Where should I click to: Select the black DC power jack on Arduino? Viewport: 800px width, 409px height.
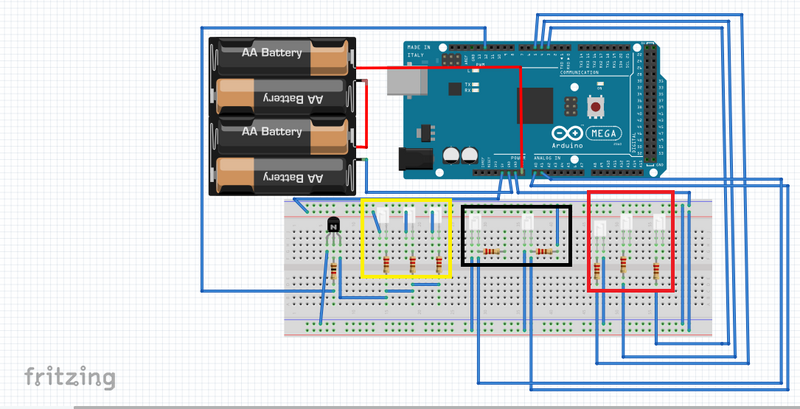(413, 159)
